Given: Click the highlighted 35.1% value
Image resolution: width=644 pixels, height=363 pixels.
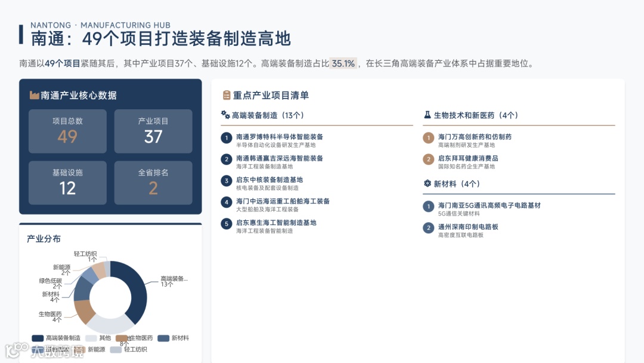Looking at the screenshot, I should point(343,63).
